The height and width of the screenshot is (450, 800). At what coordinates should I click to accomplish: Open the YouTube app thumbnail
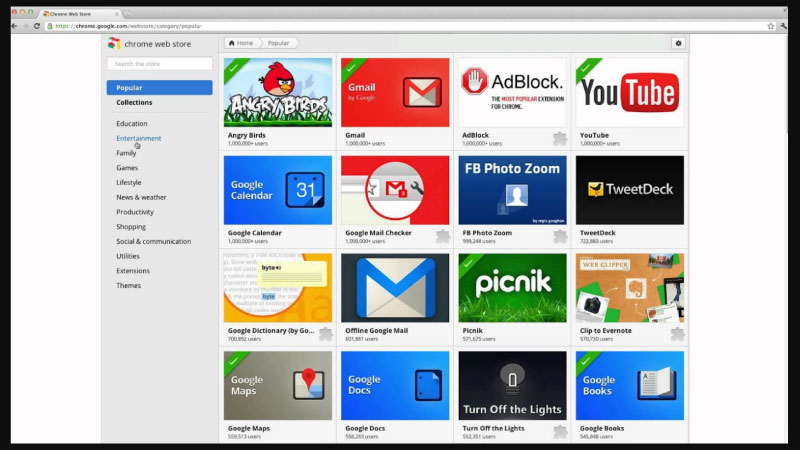630,92
